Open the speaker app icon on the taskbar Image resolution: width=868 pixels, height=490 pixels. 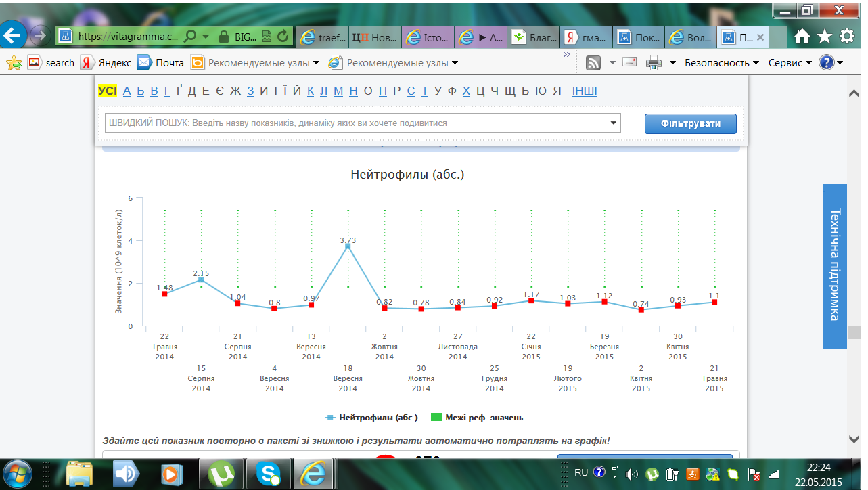[126, 472]
